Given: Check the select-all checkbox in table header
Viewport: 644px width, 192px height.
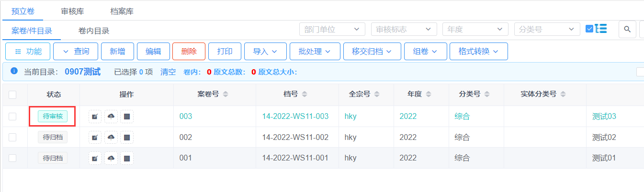Looking at the screenshot, I should [x=12, y=95].
